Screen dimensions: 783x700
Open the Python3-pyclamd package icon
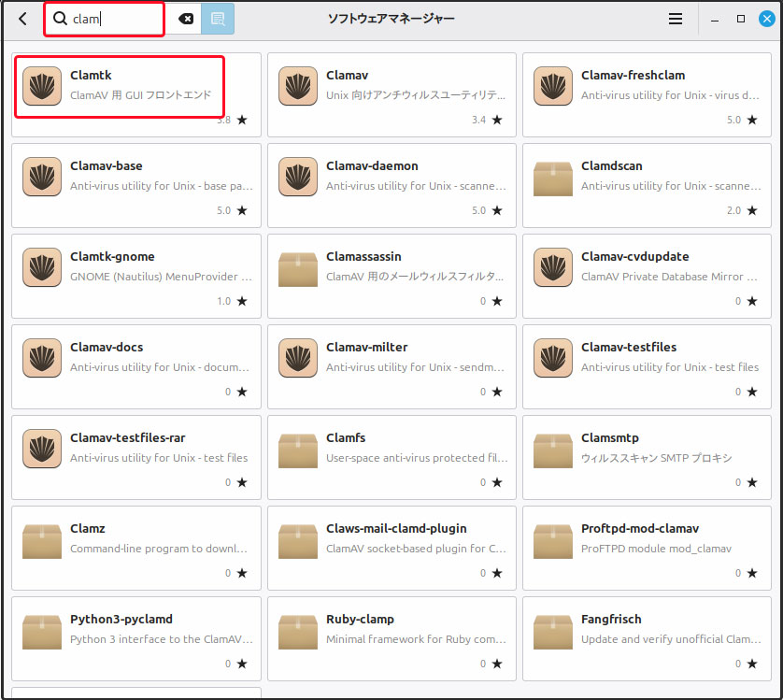click(x=42, y=632)
